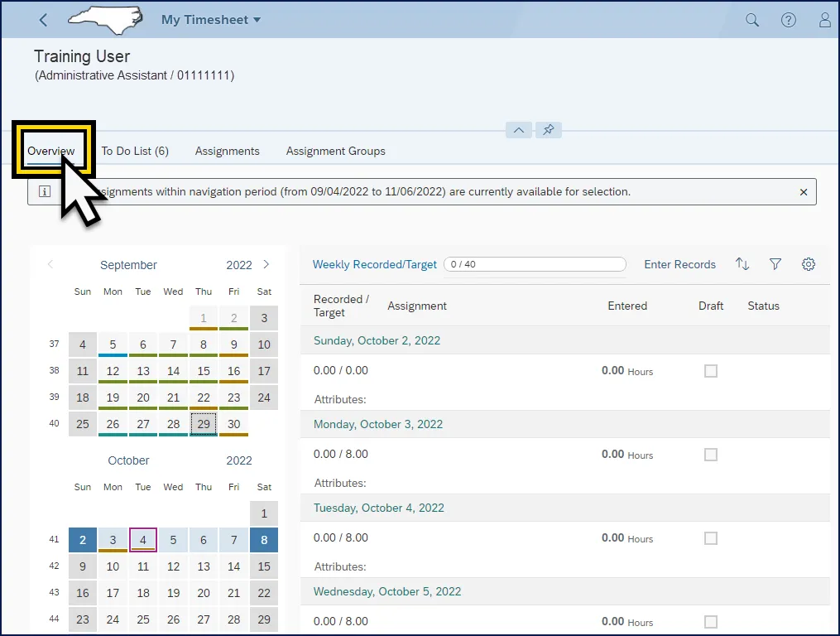Collapse the header with the up chevron
840x636 pixels.
pos(519,130)
